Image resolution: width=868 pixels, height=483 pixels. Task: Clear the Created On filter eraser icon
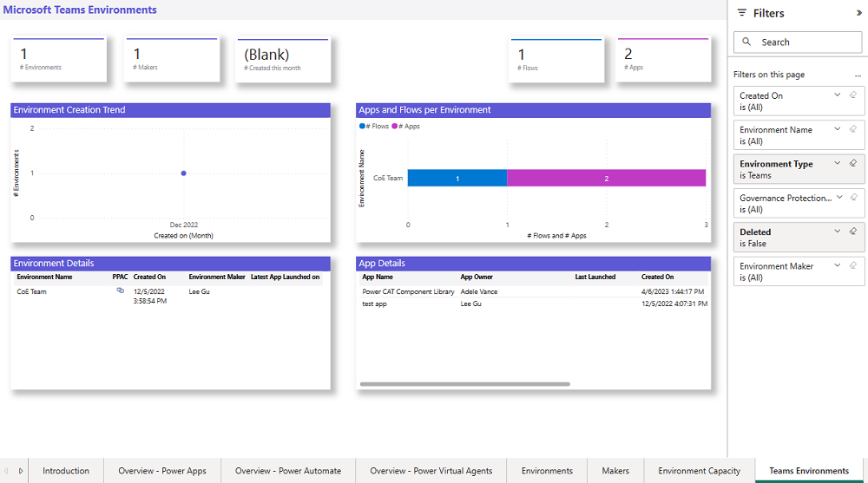coord(853,95)
